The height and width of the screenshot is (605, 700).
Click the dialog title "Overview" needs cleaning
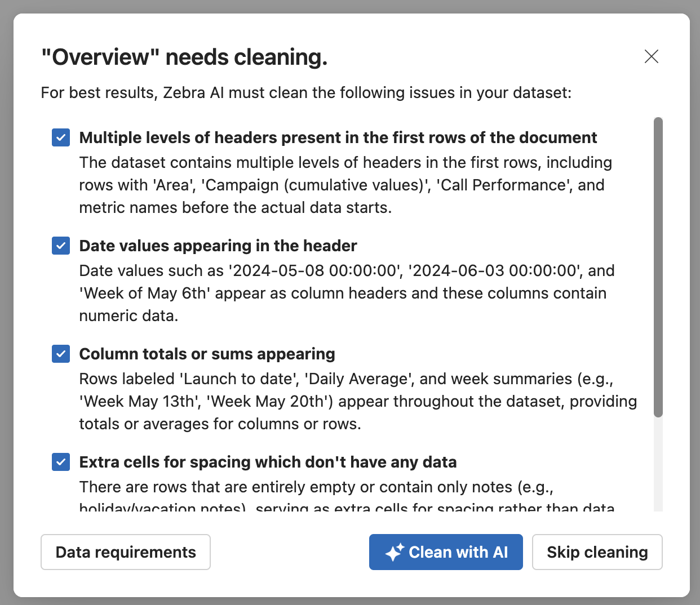point(184,57)
